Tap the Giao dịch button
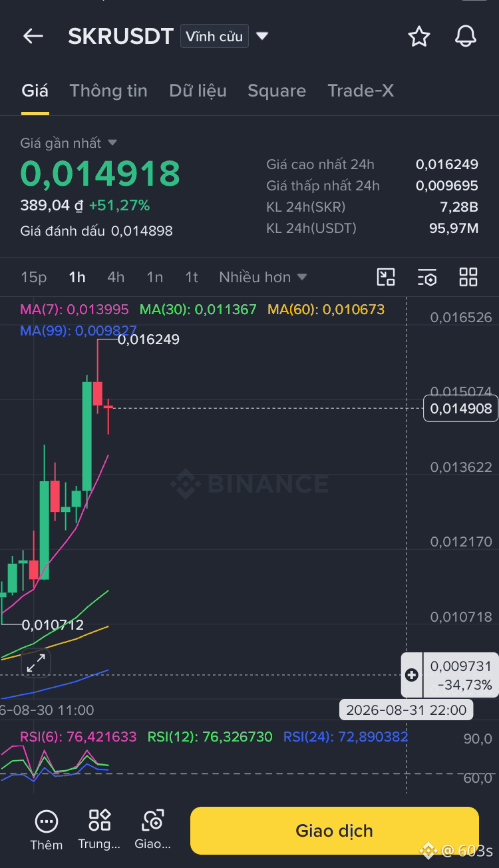Screen dimensions: 499x868 (x=335, y=831)
